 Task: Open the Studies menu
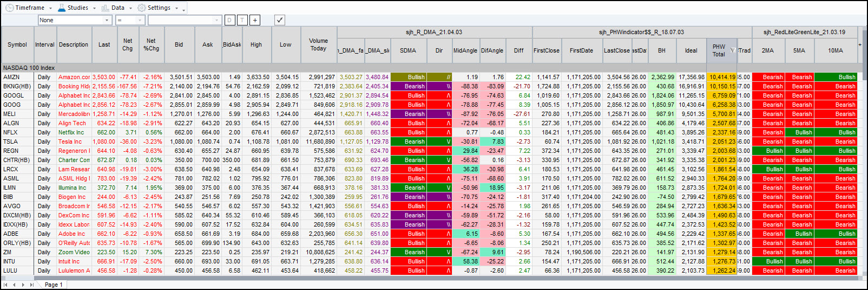[x=77, y=8]
